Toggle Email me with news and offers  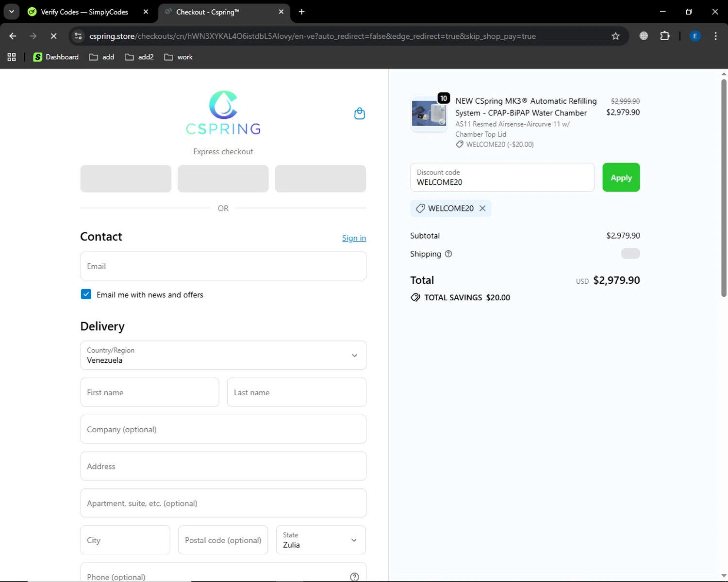tap(86, 294)
